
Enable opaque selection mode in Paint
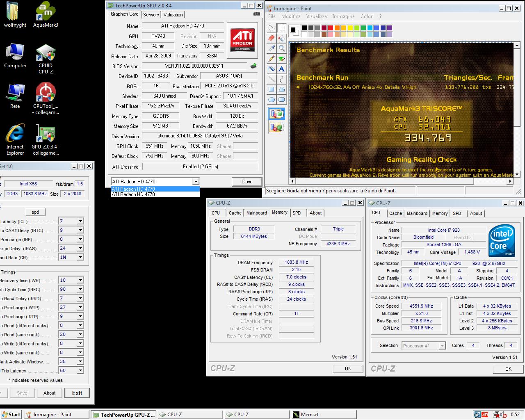(277, 114)
